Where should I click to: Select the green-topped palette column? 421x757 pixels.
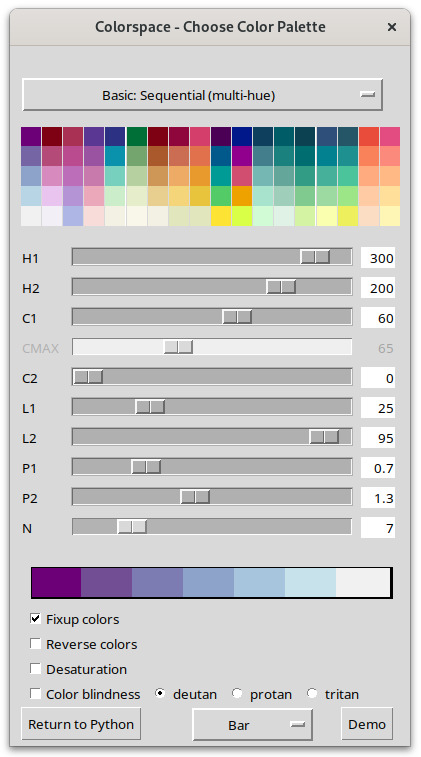[137, 176]
